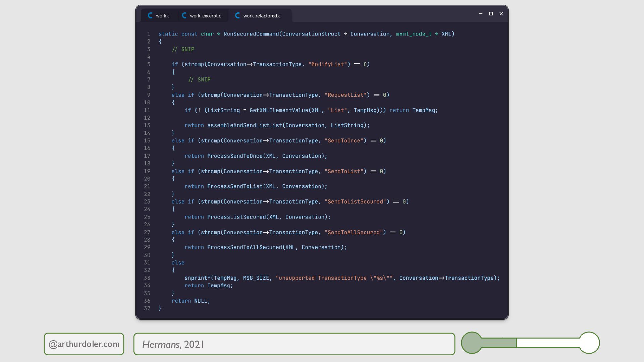
Task: Select the work_refactored.c tab
Action: [262, 16]
